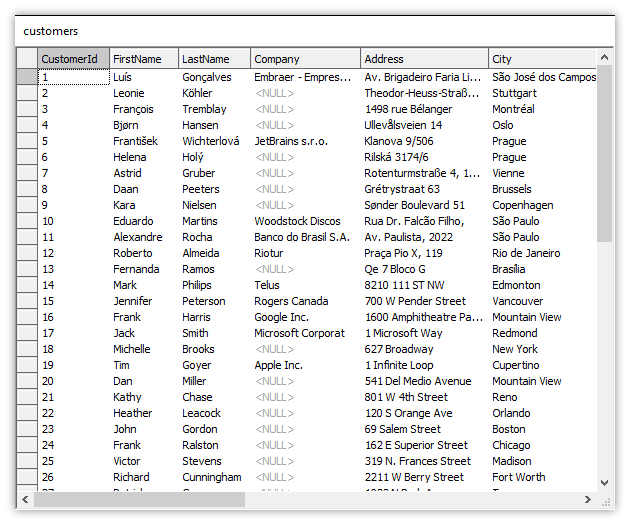
Task: Select FirstName cell 'Leonie'
Action: tap(144, 93)
